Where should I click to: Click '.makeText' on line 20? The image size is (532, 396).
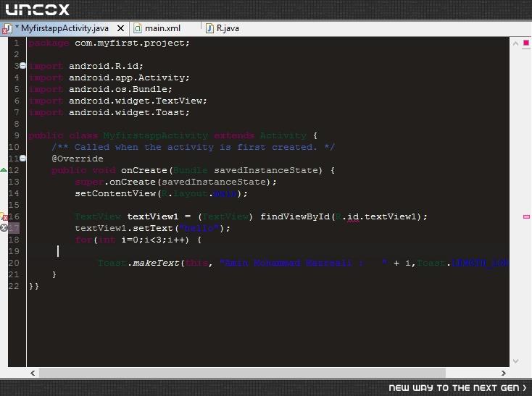tap(154, 263)
